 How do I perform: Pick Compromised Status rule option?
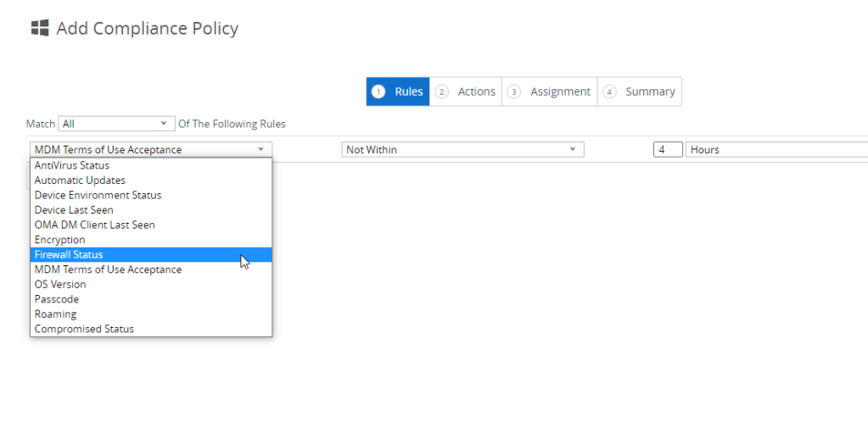84,329
